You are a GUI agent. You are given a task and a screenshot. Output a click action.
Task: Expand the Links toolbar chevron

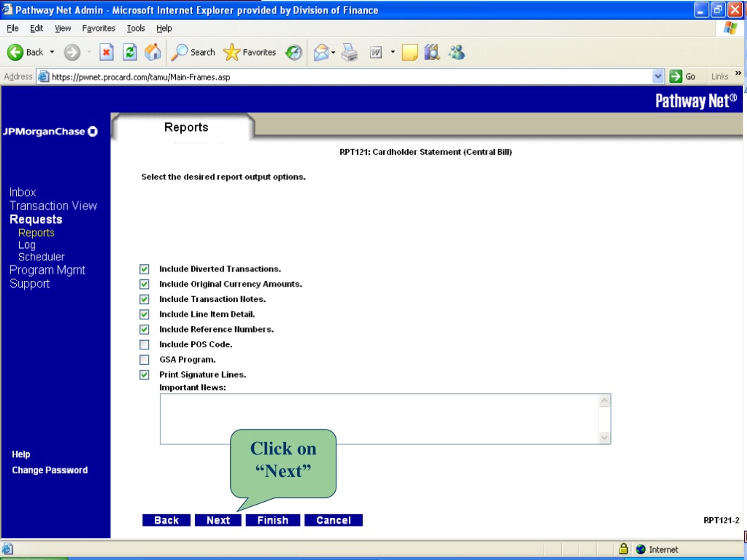pyautogui.click(x=738, y=73)
